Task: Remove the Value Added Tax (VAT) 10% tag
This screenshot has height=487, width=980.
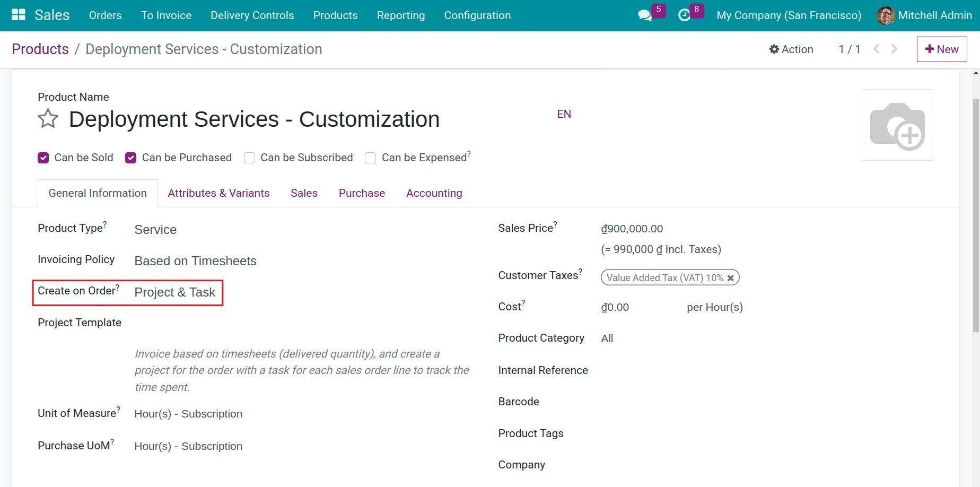Action: (x=730, y=277)
